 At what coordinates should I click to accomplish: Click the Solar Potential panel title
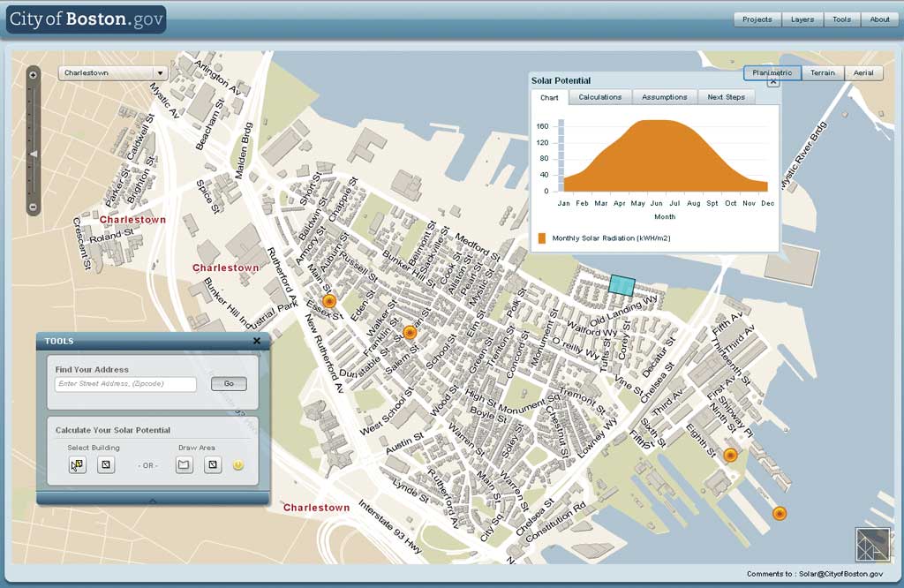[561, 80]
